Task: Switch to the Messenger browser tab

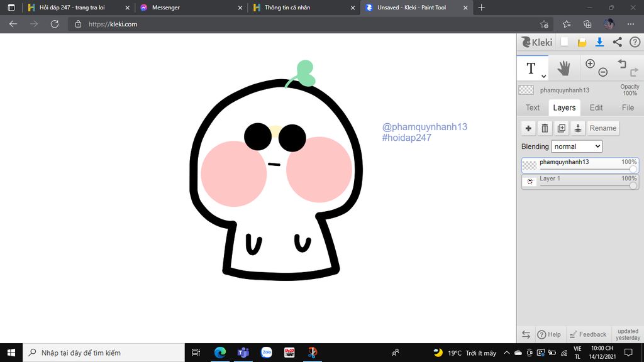Action: (x=190, y=8)
